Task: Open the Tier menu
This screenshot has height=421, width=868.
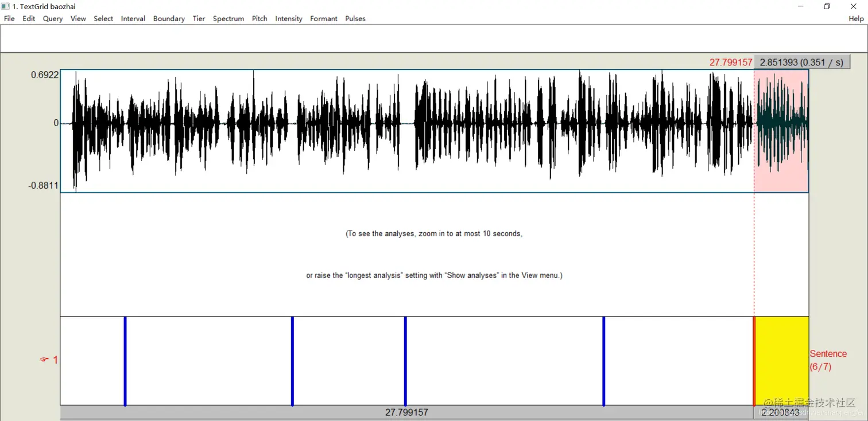Action: 199,18
